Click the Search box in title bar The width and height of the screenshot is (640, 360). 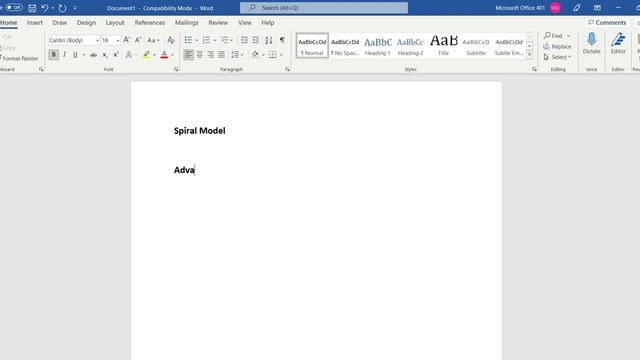pos(324,8)
